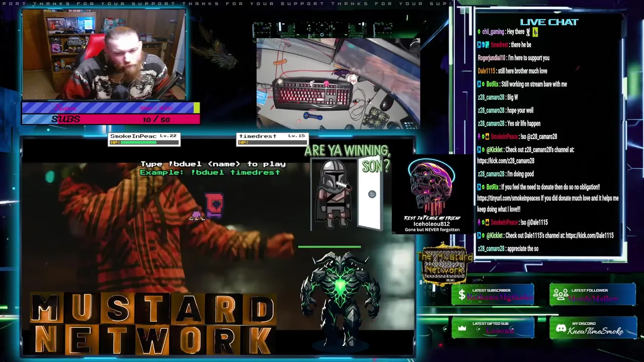The width and height of the screenshot is (644, 362).
Task: Click the "Type !bduel <name> to play" text
Action: pos(213,164)
